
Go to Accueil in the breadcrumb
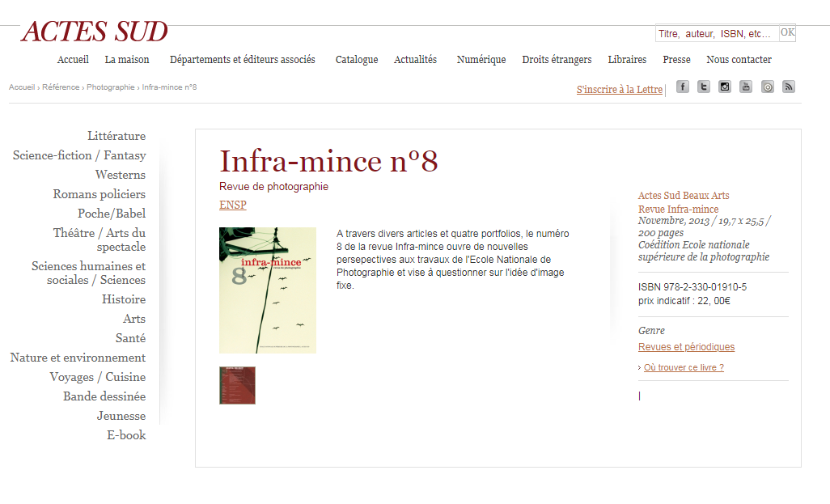pos(22,87)
